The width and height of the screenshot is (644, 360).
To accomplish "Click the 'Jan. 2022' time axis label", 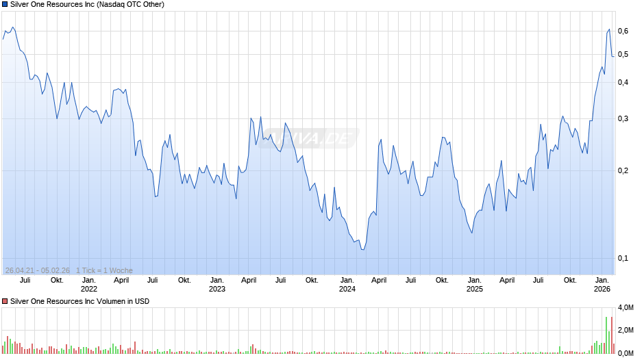I will [88, 285].
